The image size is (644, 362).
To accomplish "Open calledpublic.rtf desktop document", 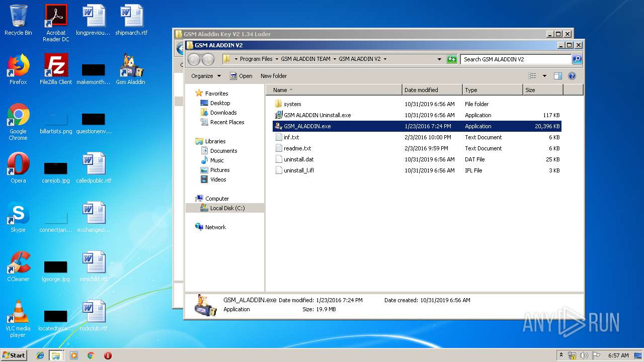I will pyautogui.click(x=94, y=168).
